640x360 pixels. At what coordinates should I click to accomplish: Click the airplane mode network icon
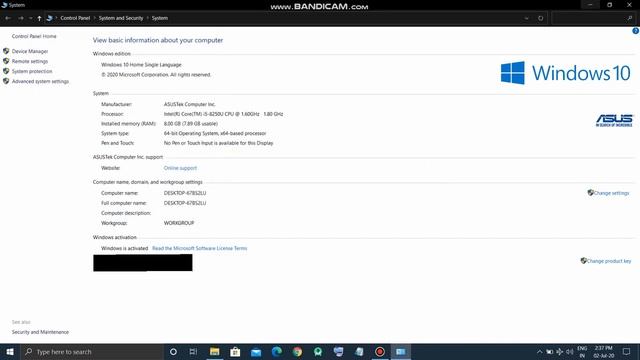click(x=560, y=351)
